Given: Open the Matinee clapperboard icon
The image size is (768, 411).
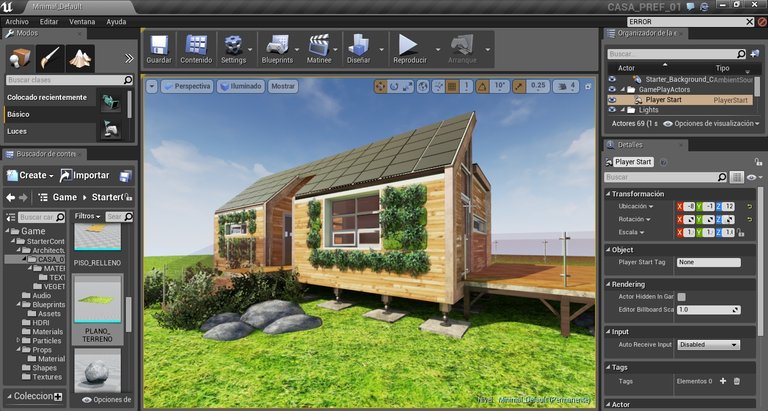Looking at the screenshot, I should pyautogui.click(x=319, y=49).
